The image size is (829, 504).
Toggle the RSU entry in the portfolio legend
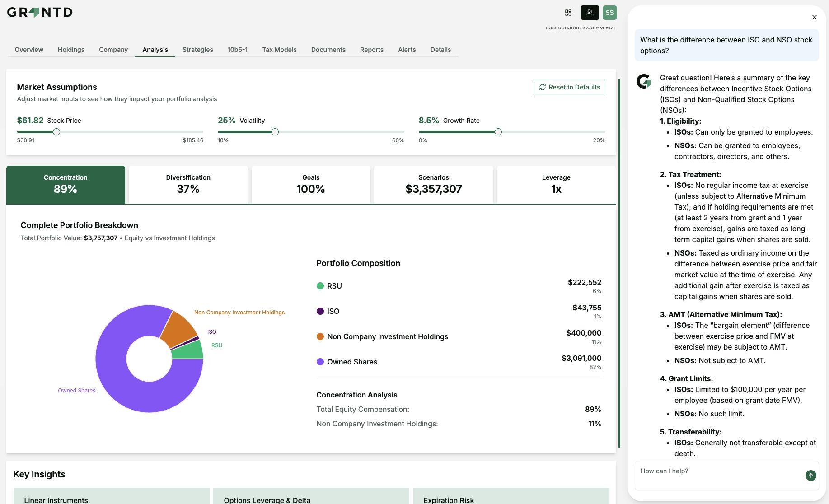[334, 285]
